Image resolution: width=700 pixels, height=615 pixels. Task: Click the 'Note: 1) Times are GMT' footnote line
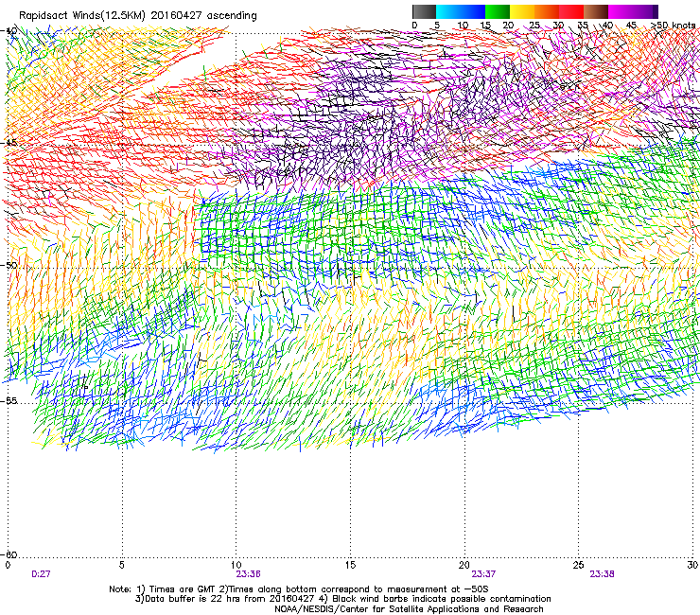coord(299,589)
